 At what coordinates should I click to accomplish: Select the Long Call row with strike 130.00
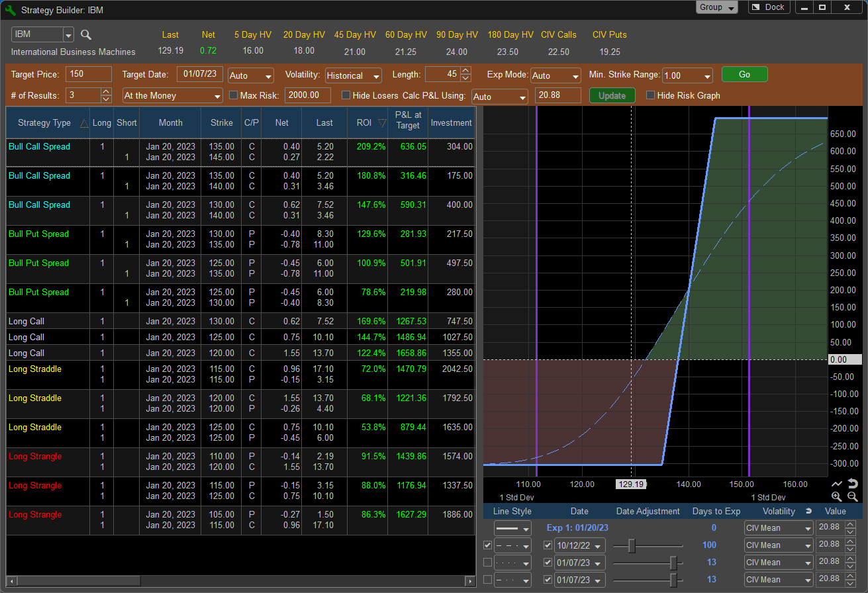[x=240, y=321]
